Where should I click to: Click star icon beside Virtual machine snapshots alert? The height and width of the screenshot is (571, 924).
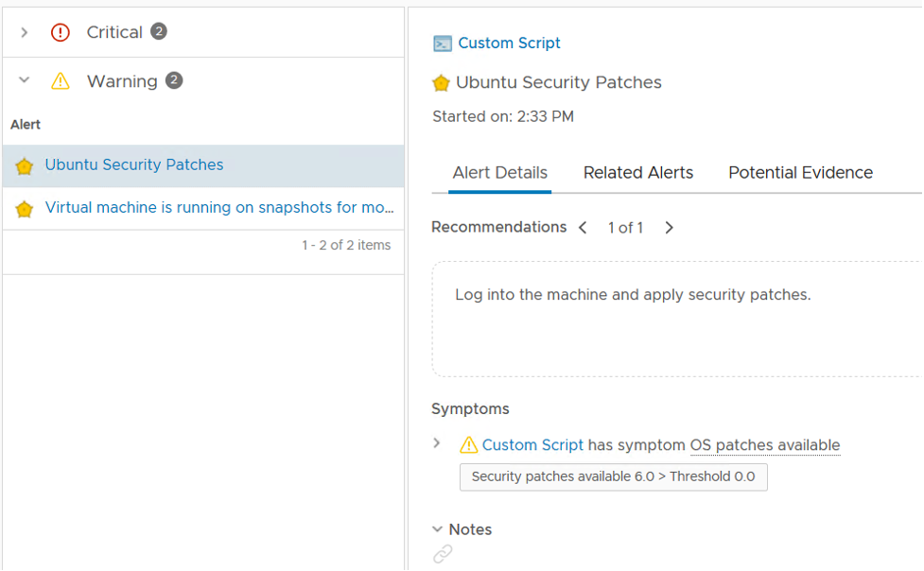[x=25, y=209]
